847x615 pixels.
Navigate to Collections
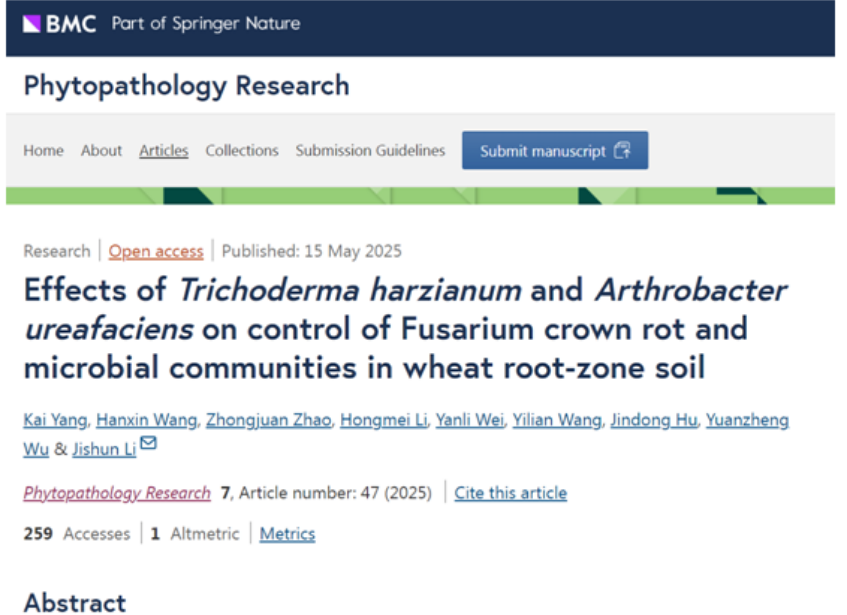pos(242,151)
